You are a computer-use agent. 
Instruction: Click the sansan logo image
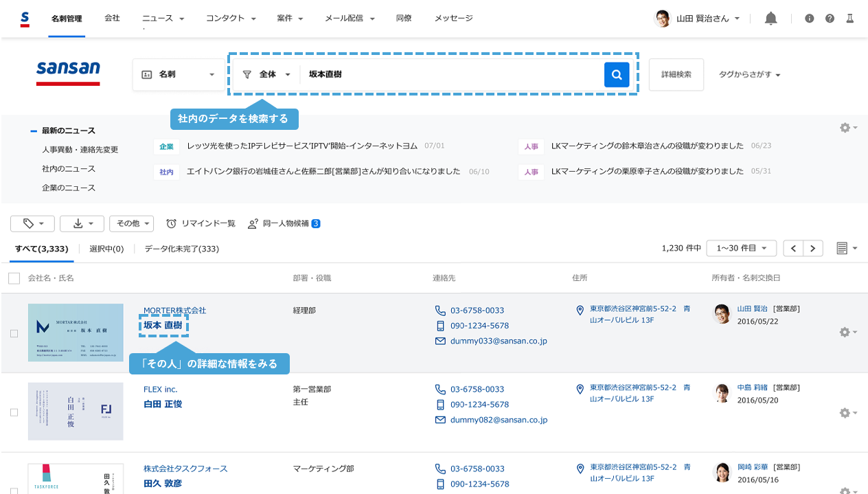click(68, 73)
